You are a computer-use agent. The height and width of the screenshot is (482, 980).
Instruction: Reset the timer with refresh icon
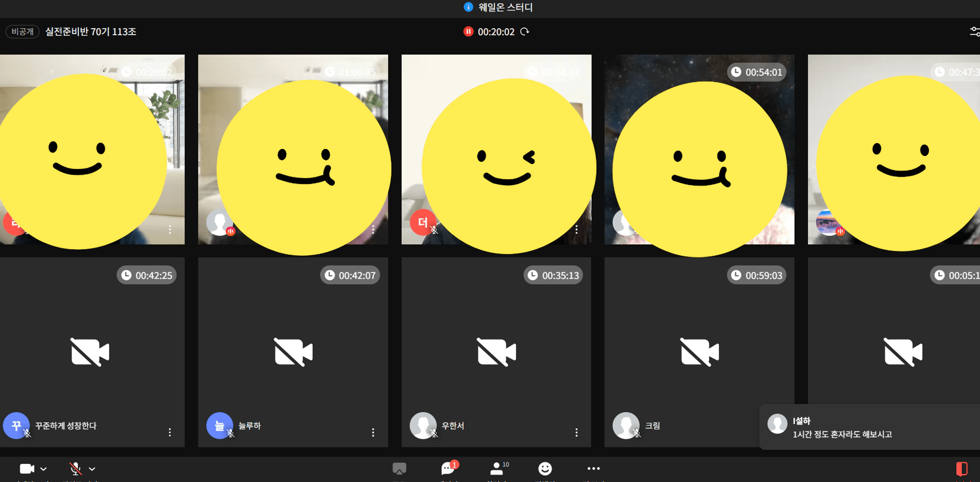point(525,32)
